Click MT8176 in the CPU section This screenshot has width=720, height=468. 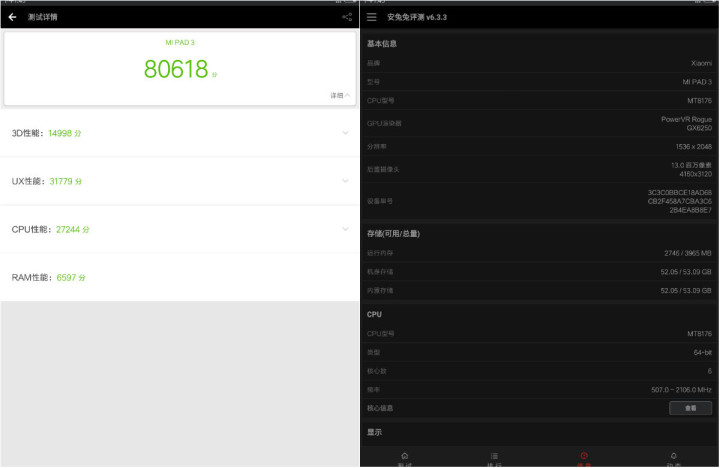(699, 333)
